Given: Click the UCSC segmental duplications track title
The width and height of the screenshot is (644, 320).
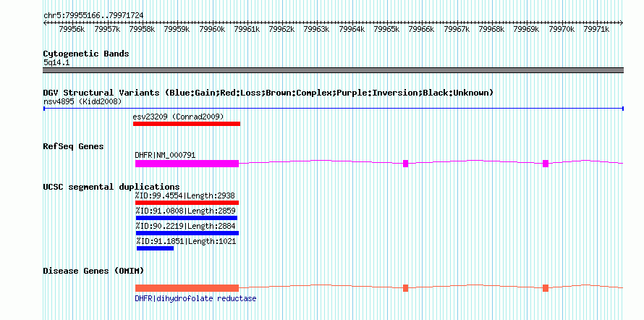Looking at the screenshot, I should 111,187.
